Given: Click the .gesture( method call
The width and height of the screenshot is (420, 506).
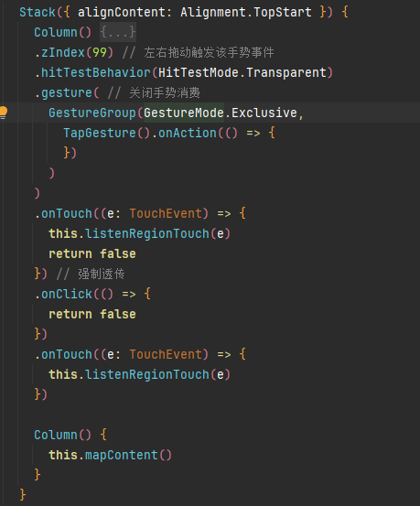Looking at the screenshot, I should 67,93.
